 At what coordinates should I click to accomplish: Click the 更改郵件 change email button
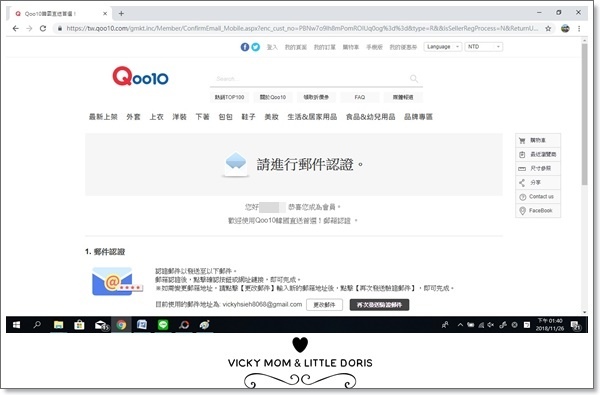pyautogui.click(x=324, y=305)
